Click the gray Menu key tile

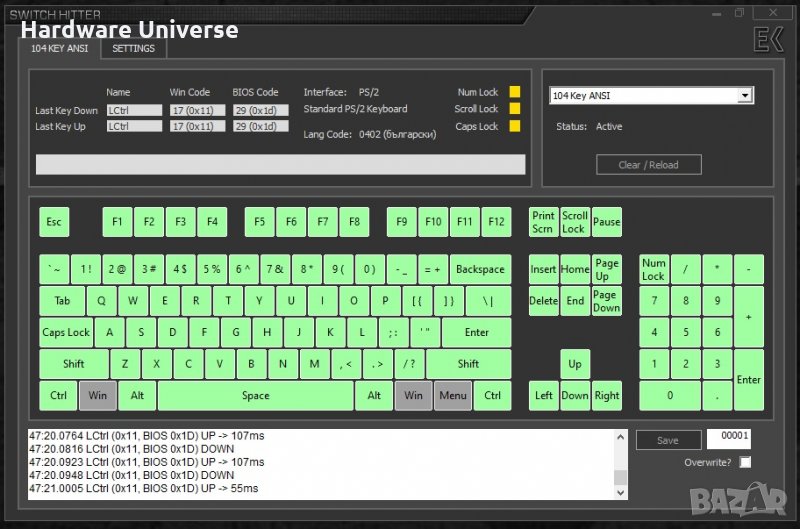point(452,395)
